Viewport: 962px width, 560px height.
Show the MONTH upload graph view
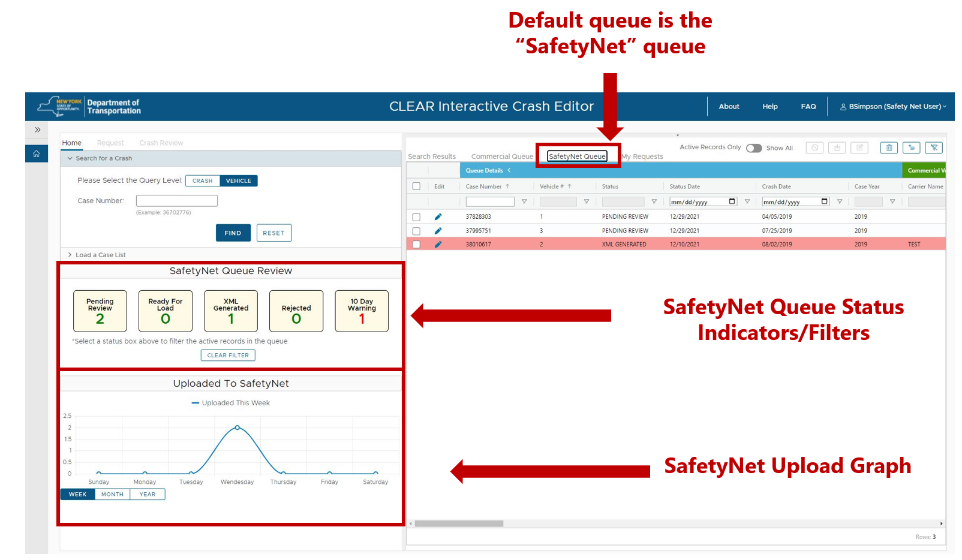(x=112, y=494)
